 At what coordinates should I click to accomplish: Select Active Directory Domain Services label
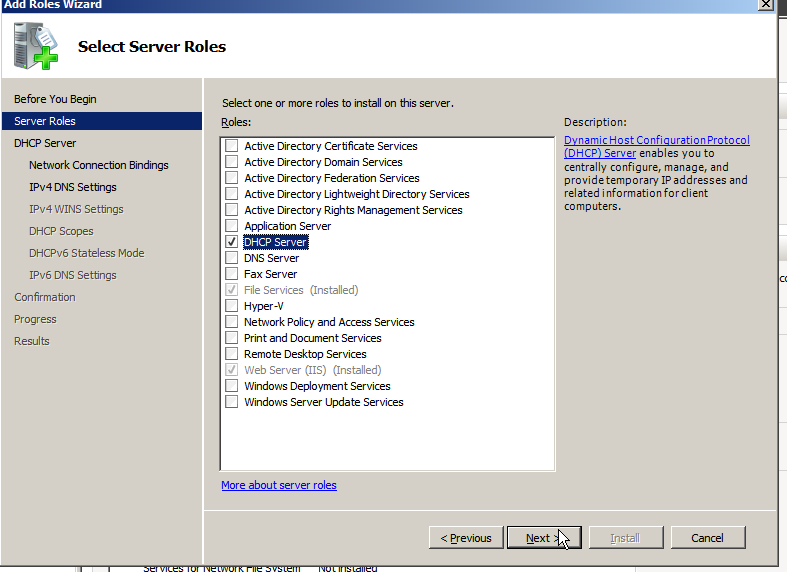[x=323, y=162]
